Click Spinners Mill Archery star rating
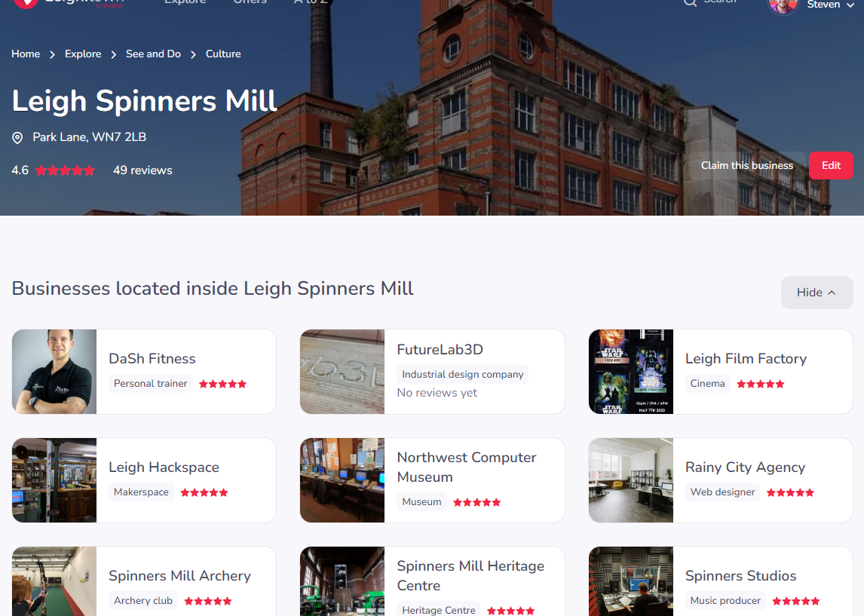The image size is (864, 616). (x=208, y=601)
